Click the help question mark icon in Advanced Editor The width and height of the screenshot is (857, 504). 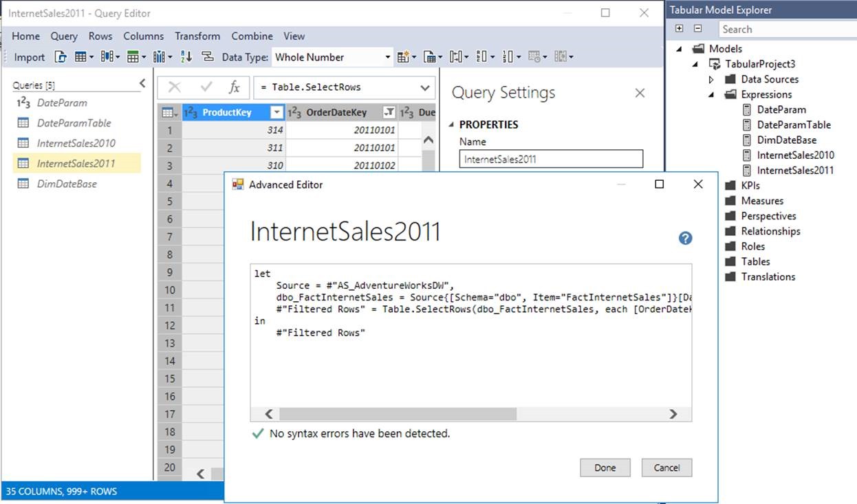point(685,238)
